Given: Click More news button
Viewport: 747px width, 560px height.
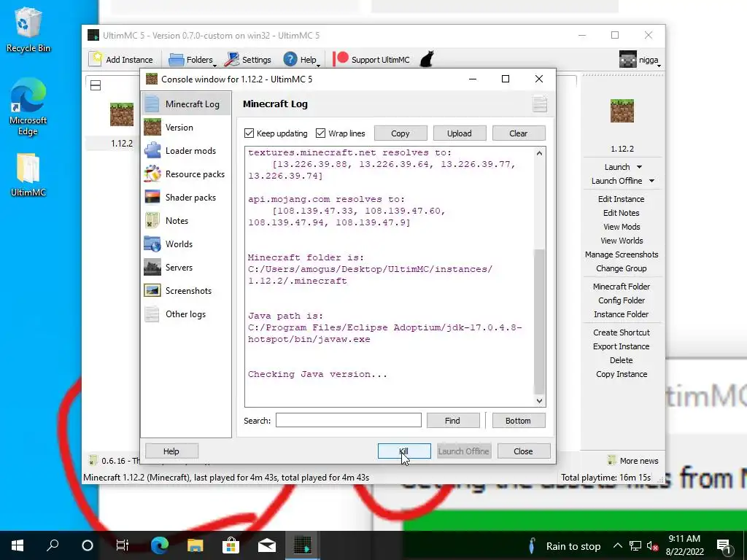Looking at the screenshot, I should coord(633,461).
